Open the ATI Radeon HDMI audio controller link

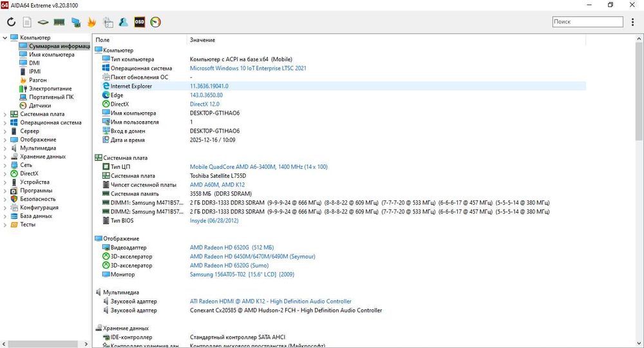[270, 301]
